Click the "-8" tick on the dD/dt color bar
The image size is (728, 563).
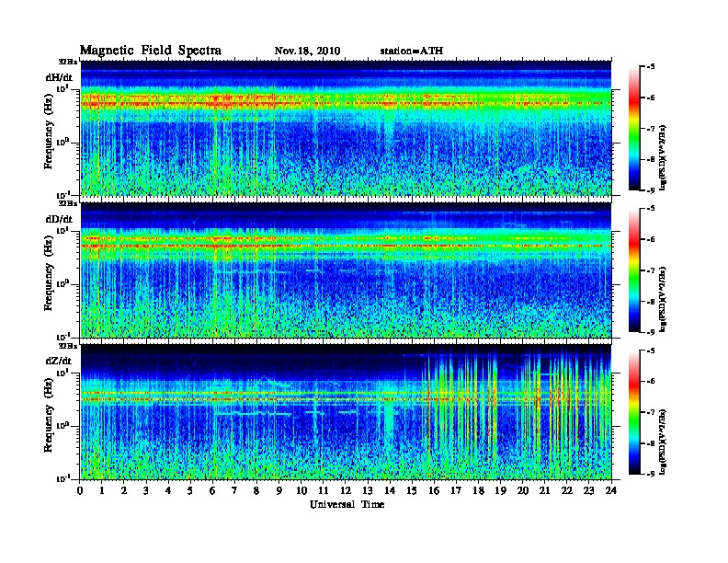[651, 302]
